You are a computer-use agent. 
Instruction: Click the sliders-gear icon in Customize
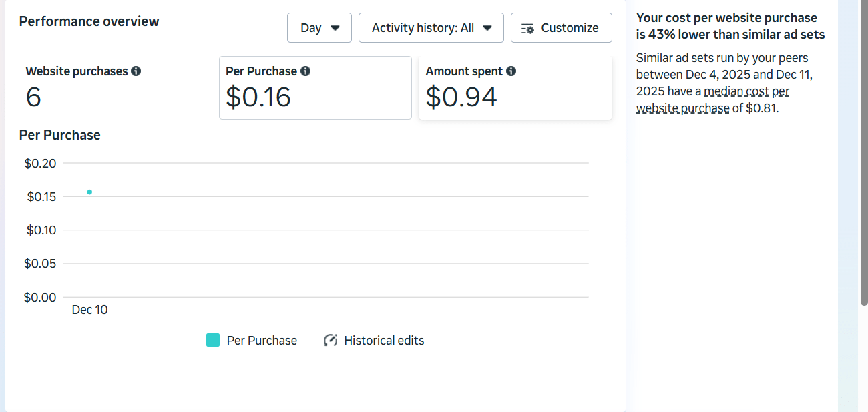tap(527, 28)
